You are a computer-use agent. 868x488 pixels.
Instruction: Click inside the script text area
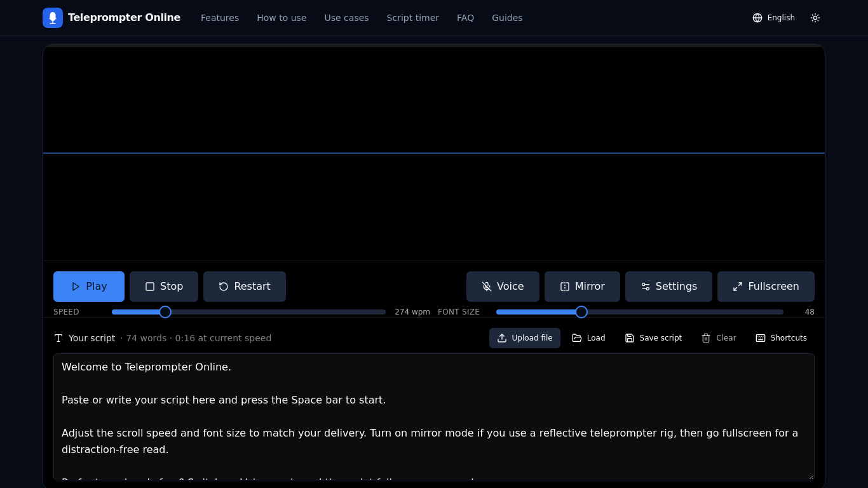[434, 417]
